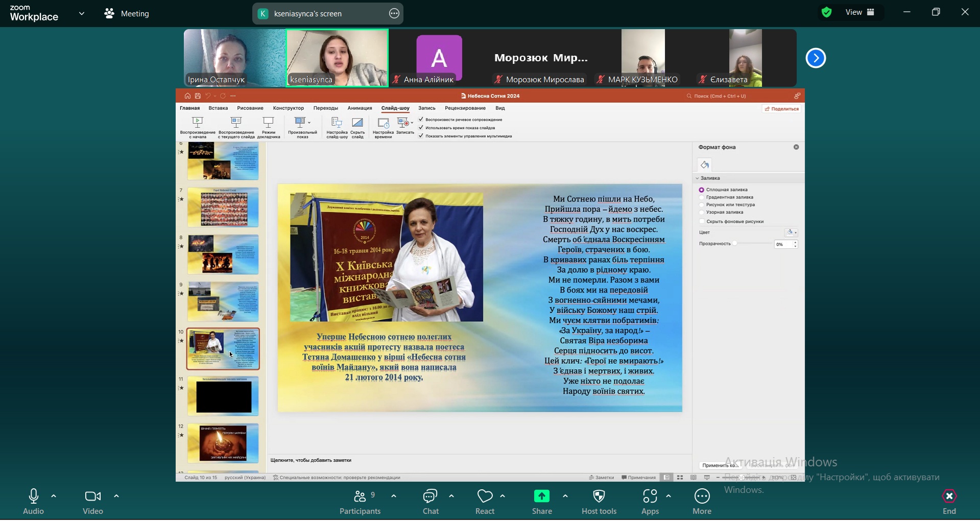Open Настройка слайд-шоу settings icon
980x521 pixels.
pyautogui.click(x=337, y=123)
